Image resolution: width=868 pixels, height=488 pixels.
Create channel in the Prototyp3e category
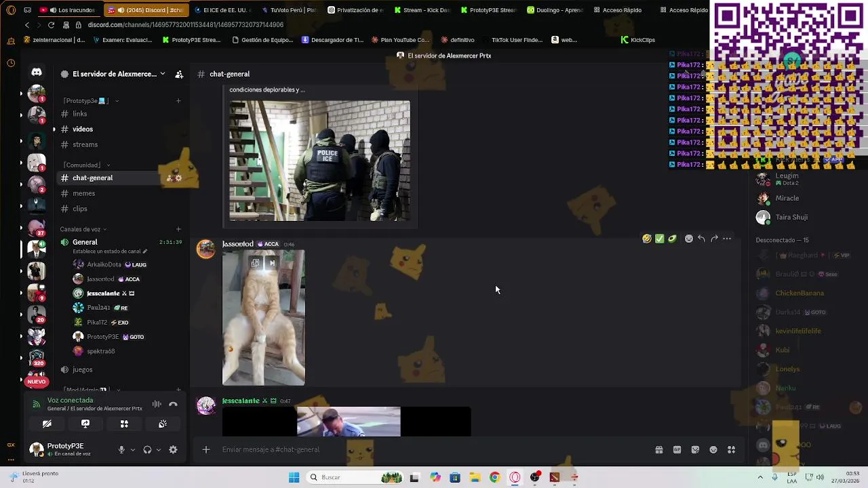(x=178, y=101)
